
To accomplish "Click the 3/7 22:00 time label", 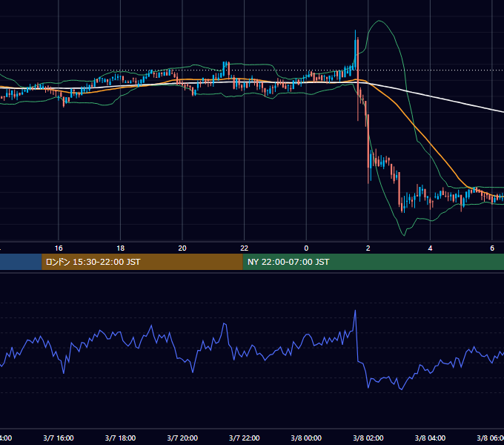I will 245,438.
